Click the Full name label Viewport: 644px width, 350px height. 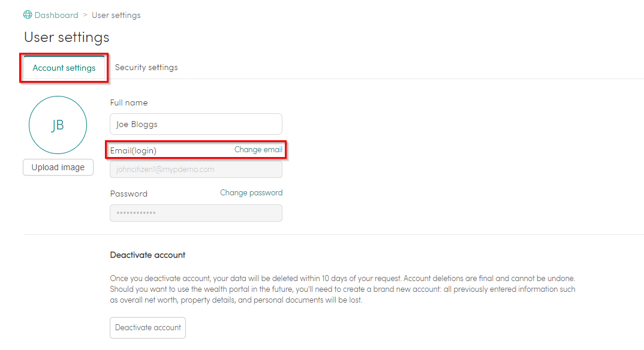coord(129,102)
